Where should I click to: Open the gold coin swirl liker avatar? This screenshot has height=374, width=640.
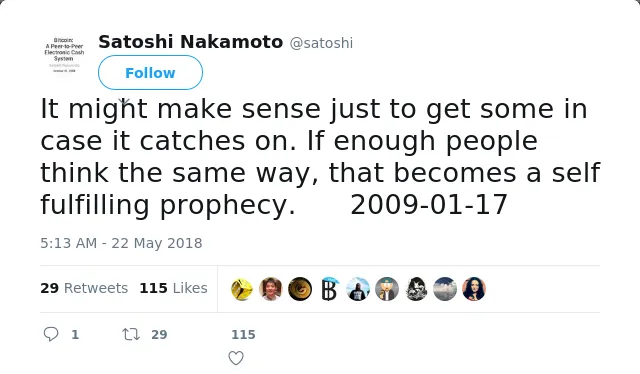(x=300, y=289)
